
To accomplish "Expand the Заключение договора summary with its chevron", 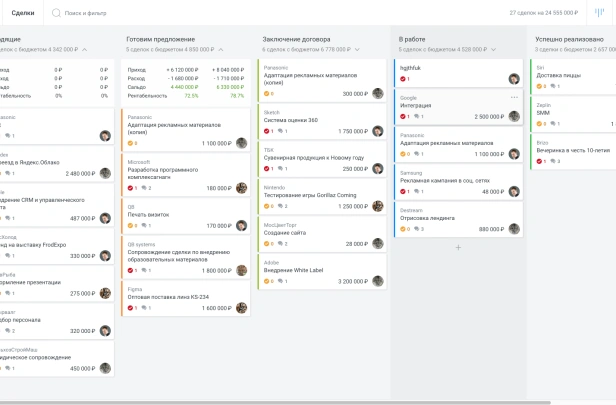I will click(357, 49).
